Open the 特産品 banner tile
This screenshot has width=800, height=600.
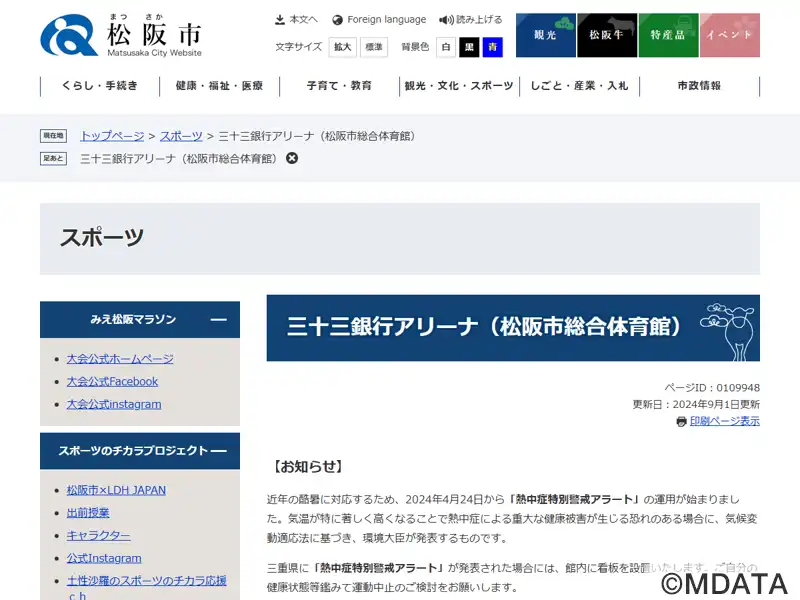coord(668,35)
